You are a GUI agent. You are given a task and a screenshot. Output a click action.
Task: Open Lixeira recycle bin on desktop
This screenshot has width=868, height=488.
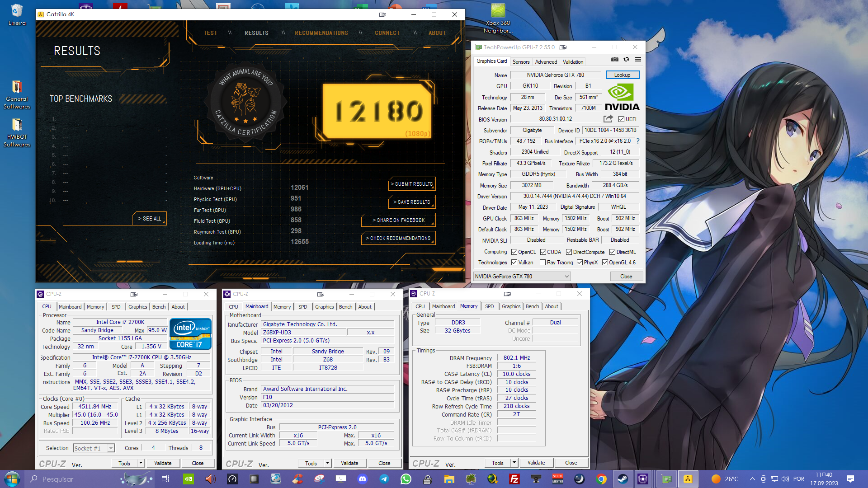click(x=17, y=14)
